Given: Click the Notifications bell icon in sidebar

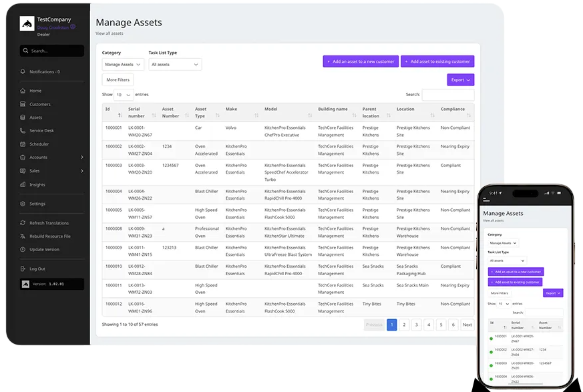Looking at the screenshot, I should 23,71.
